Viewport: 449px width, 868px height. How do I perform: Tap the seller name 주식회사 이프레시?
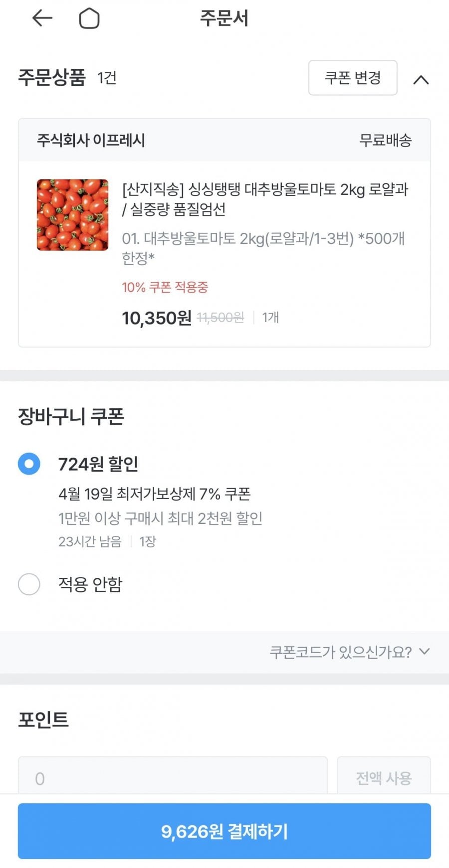91,140
